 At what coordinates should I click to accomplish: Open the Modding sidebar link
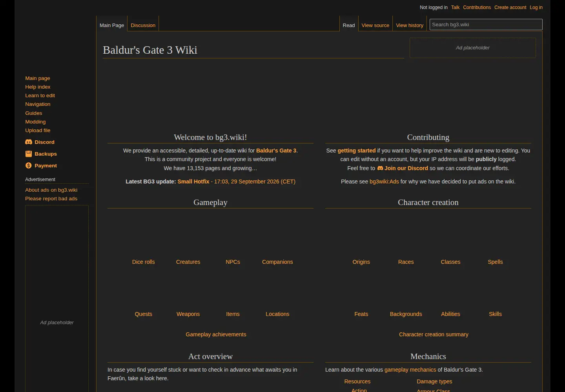click(35, 122)
